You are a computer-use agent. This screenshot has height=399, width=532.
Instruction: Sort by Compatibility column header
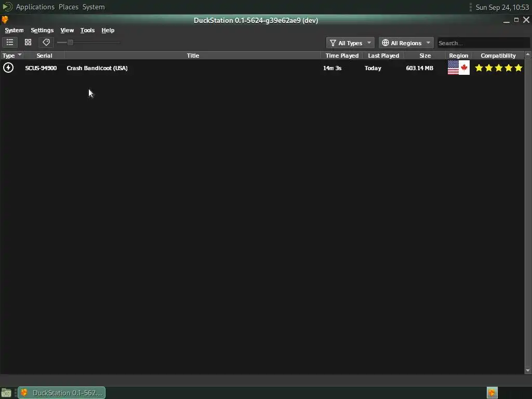pyautogui.click(x=498, y=55)
